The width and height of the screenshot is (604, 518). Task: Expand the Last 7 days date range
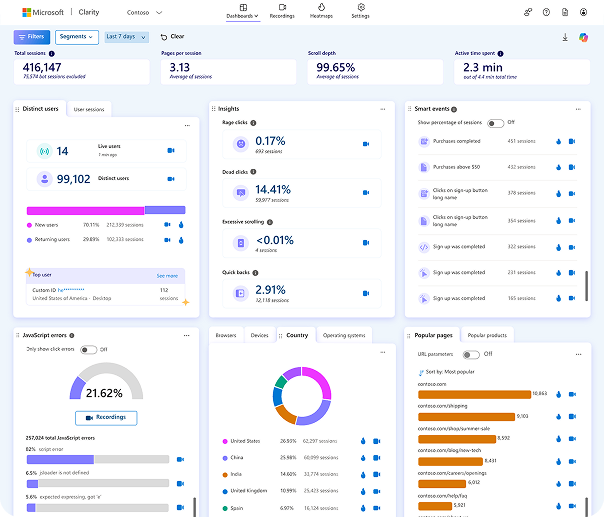127,36
